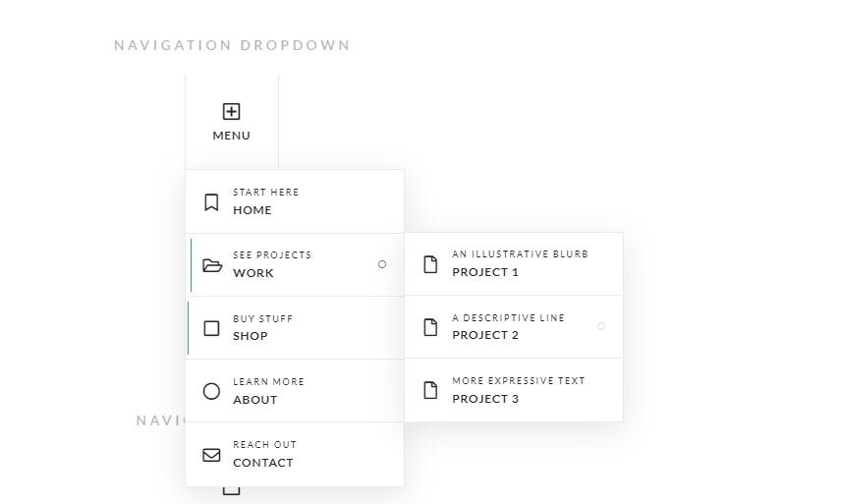841x504 pixels.
Task: Click the file icon beside Project 3
Action: click(x=430, y=390)
